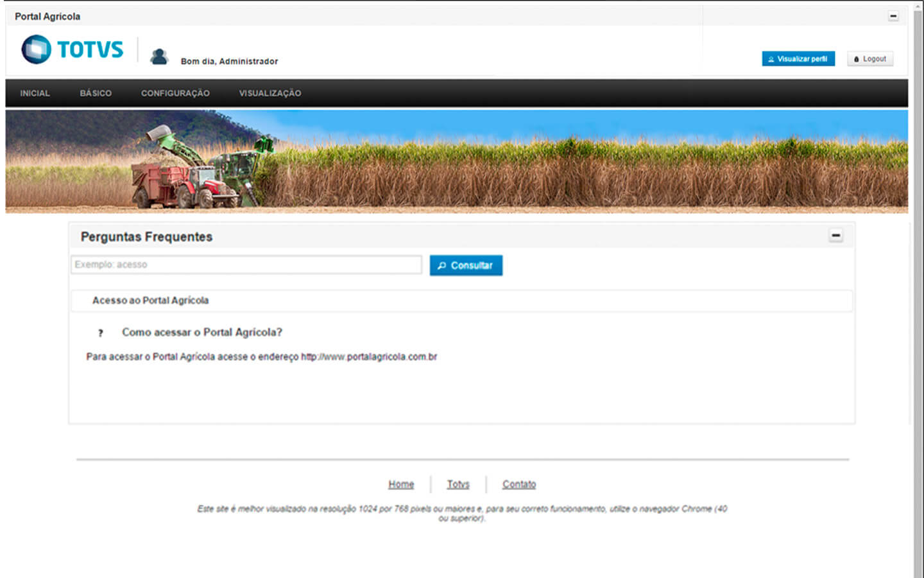Click the vertical page scrollbar
This screenshot has height=578, width=924.
click(x=918, y=289)
